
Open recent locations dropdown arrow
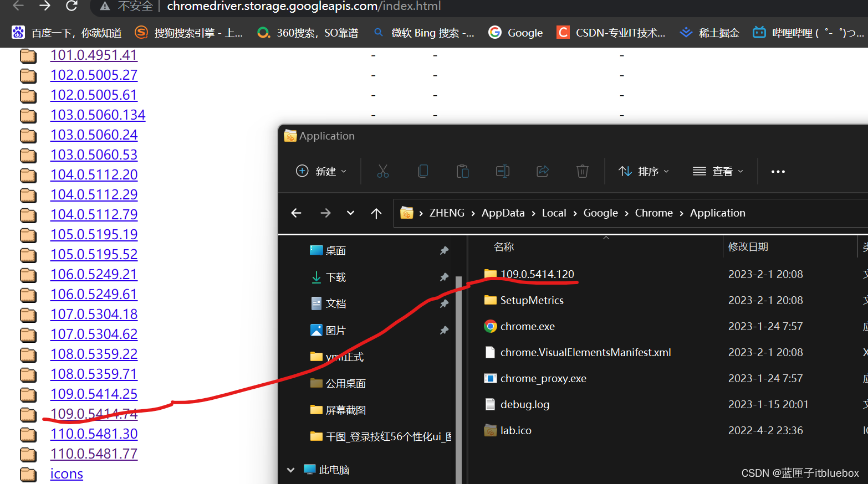pyautogui.click(x=351, y=213)
